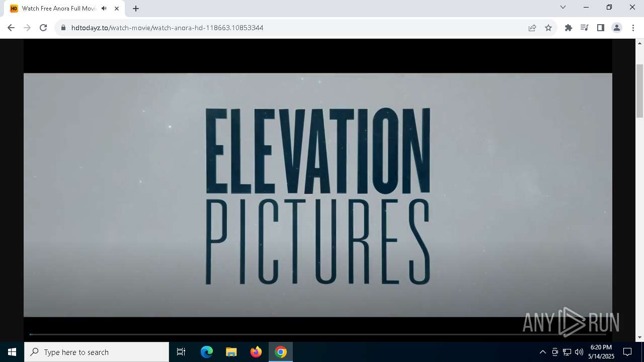The width and height of the screenshot is (644, 362).
Task: Click the Type here to search box
Action: (97, 352)
